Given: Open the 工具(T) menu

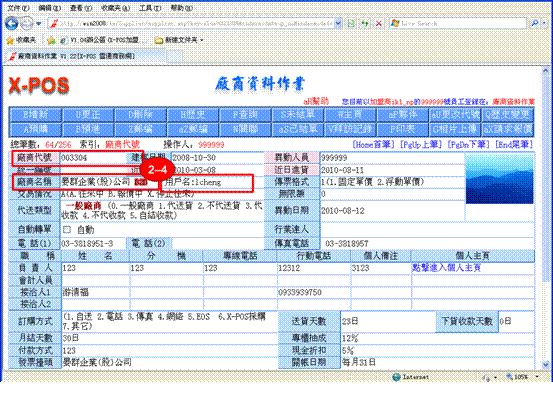Looking at the screenshot, I should pos(150,7).
